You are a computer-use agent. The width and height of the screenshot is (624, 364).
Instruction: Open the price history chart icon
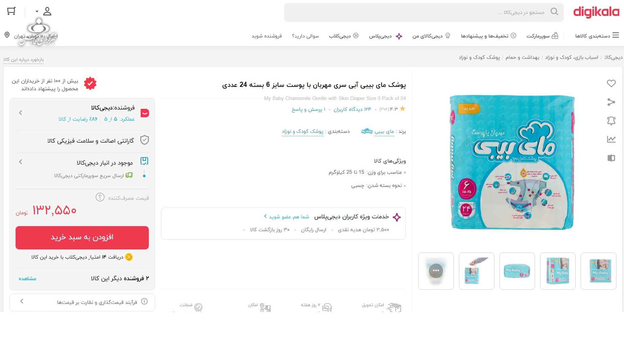(x=611, y=139)
